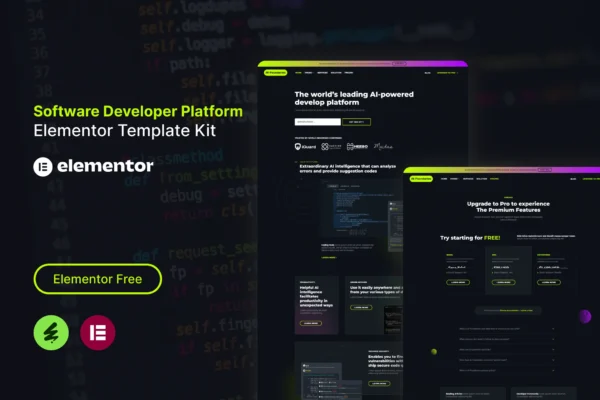Viewport: 600px width, 400px height.
Task: Click the terminal thumbnail in Use it easily card
Action: tap(393, 319)
